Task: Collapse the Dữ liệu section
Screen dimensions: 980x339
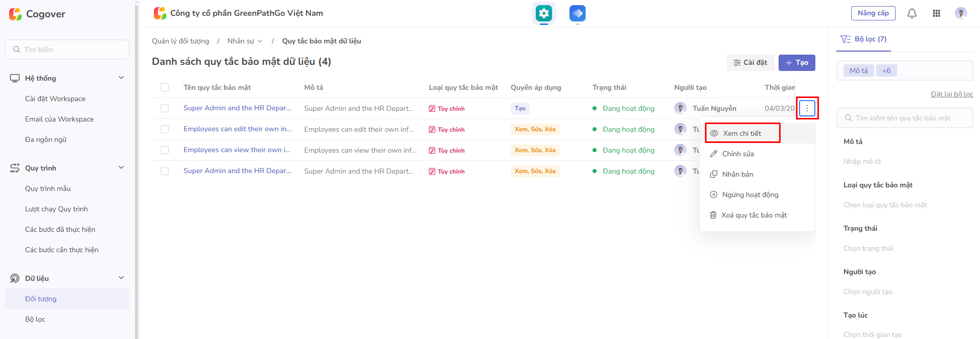Action: [121, 278]
